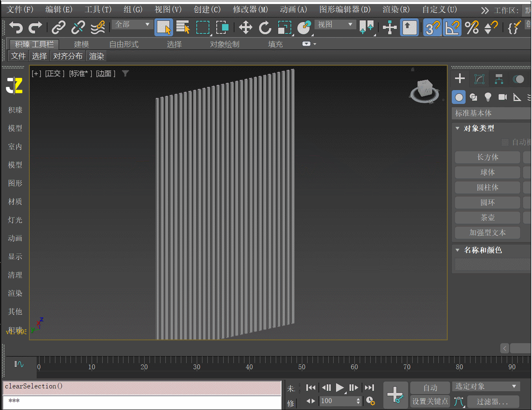Open the 文件(F) menu
This screenshot has height=410, width=532.
coord(20,9)
